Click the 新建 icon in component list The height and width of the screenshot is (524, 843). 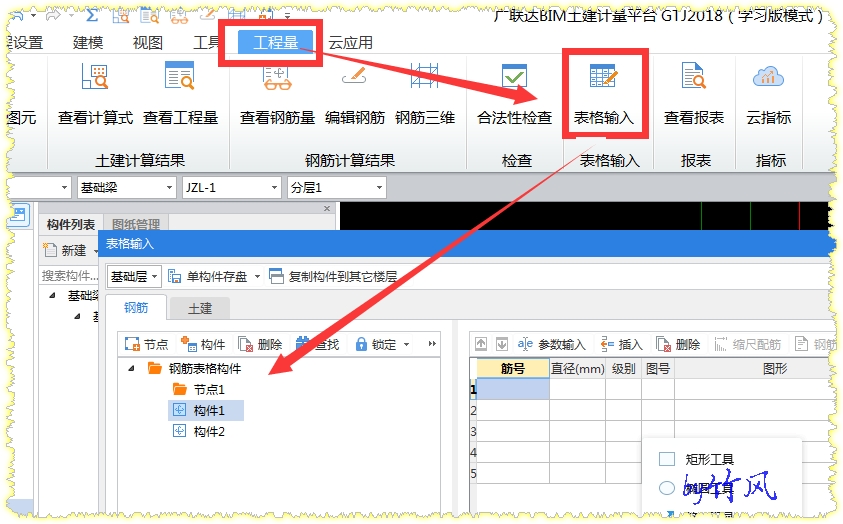50,250
